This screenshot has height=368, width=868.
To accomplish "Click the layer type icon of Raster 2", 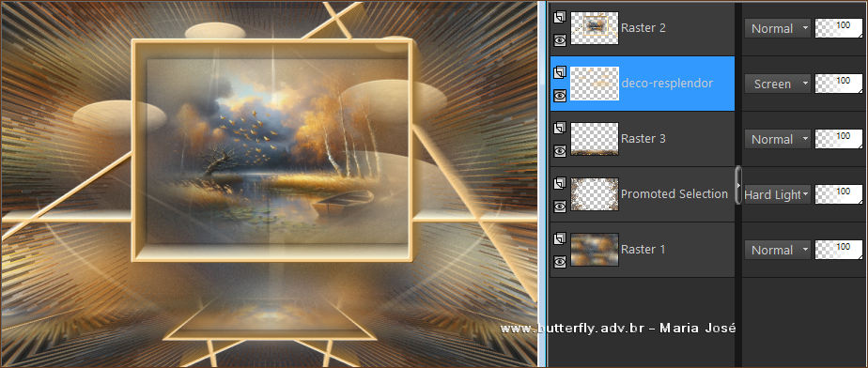I will (x=560, y=17).
